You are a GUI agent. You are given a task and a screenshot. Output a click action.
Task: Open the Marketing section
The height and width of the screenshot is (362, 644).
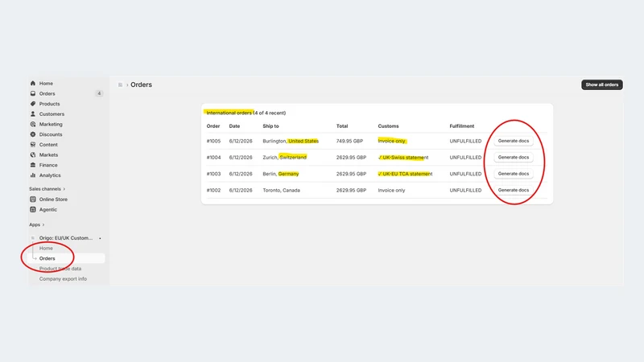point(51,125)
